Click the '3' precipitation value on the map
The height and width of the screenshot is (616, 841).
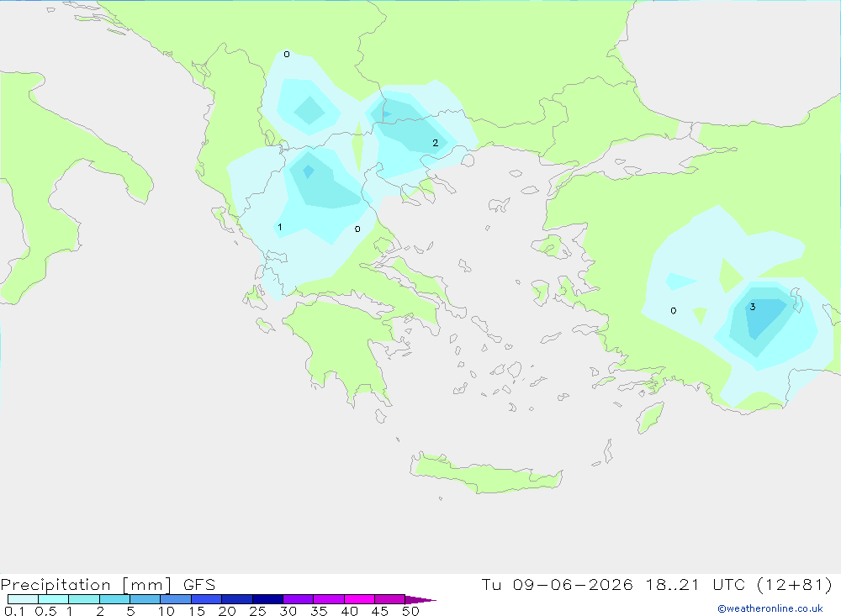tap(753, 307)
